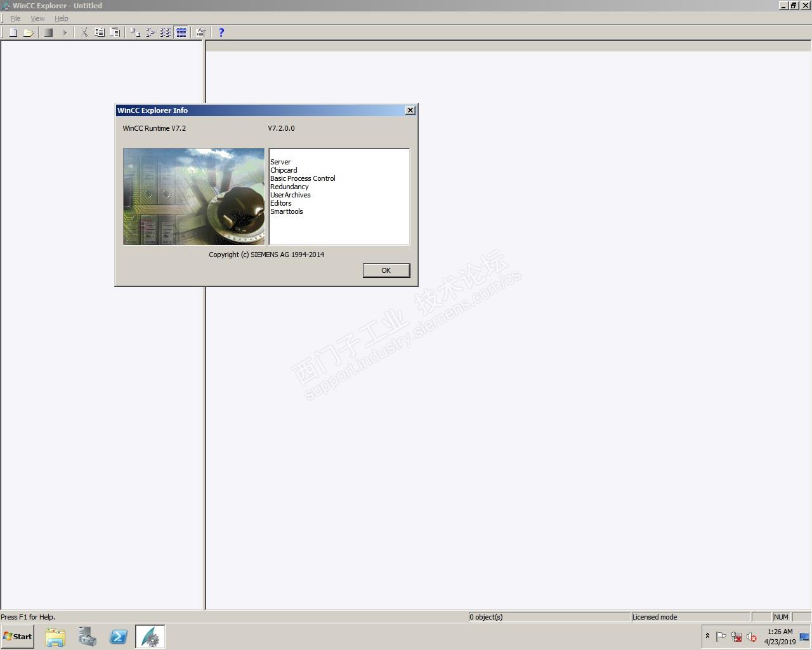Select Editors in the component list
Screen dimensions: 812x650
(281, 203)
